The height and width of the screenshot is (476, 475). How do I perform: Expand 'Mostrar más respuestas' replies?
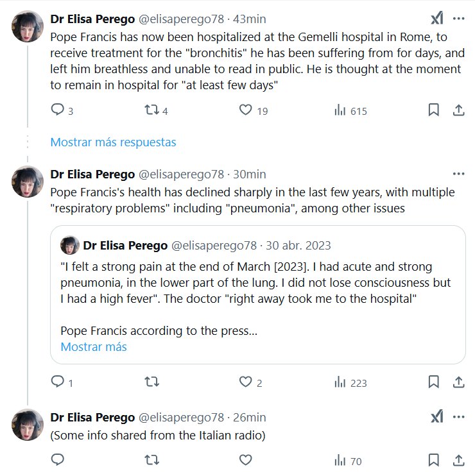(x=113, y=142)
